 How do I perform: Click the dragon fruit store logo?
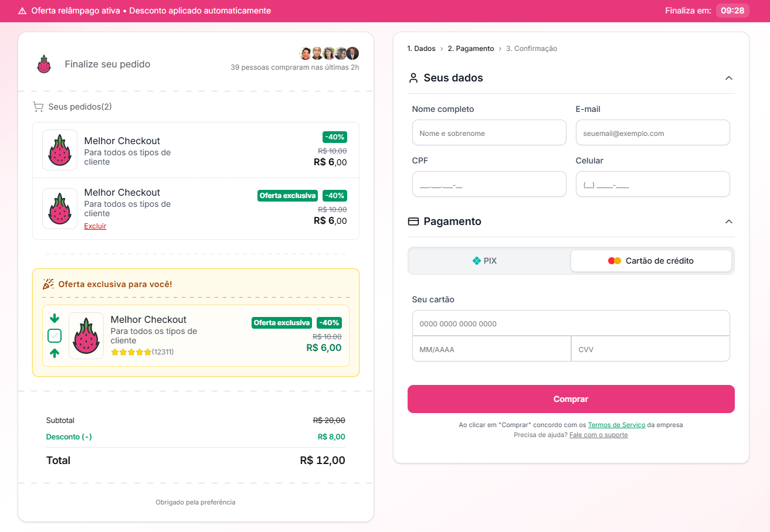click(x=44, y=64)
